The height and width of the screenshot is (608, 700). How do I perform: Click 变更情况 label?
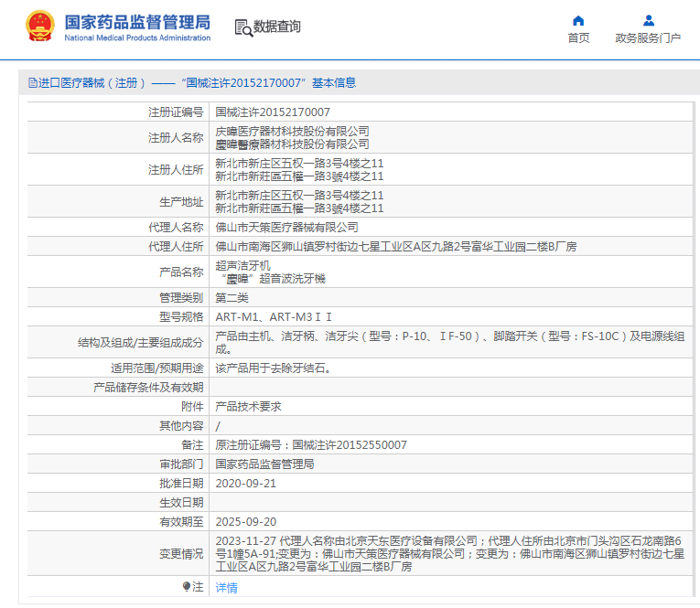(181, 554)
